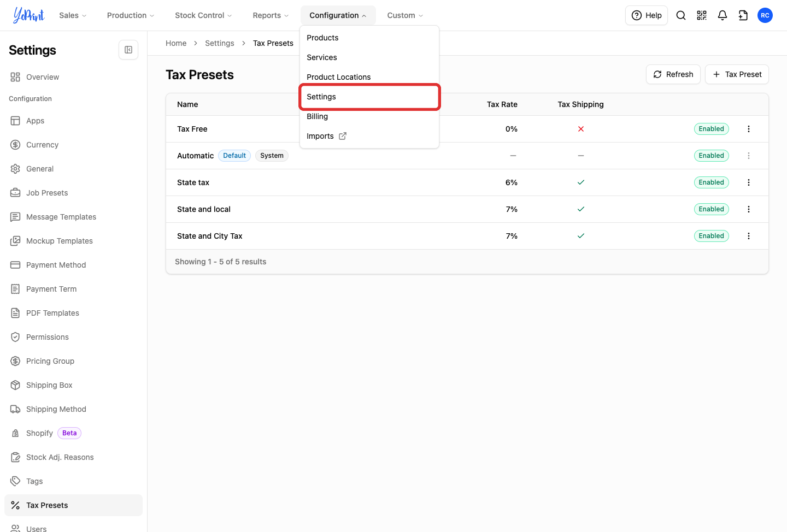Open Shopify Beta settings
The height and width of the screenshot is (532, 787).
[73, 433]
